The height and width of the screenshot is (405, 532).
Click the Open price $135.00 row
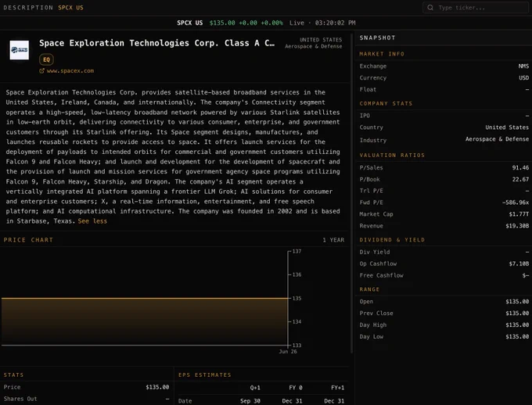point(444,302)
